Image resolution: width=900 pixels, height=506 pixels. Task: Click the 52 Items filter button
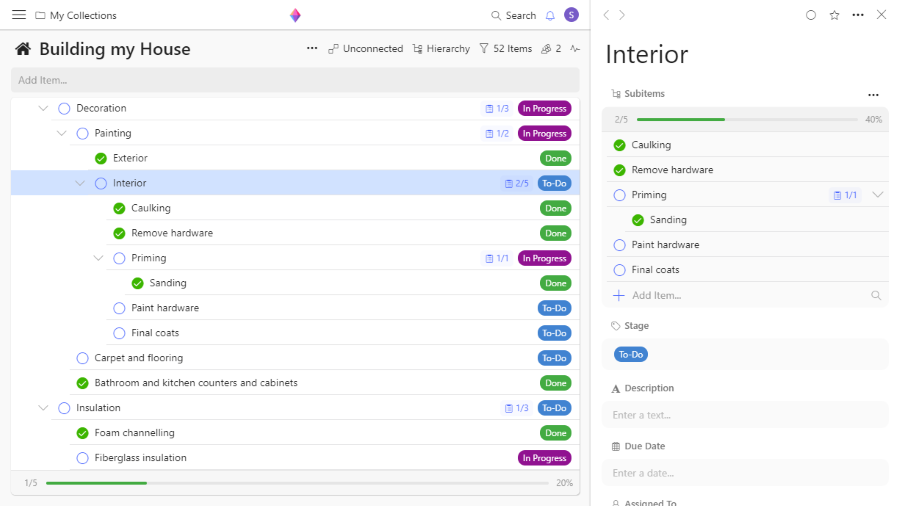coord(506,48)
